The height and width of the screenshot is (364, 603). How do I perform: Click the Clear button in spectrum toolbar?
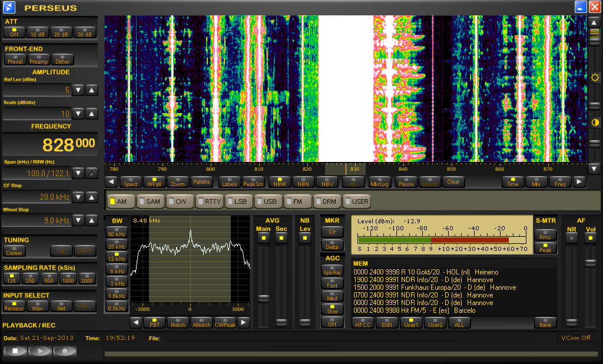point(453,182)
